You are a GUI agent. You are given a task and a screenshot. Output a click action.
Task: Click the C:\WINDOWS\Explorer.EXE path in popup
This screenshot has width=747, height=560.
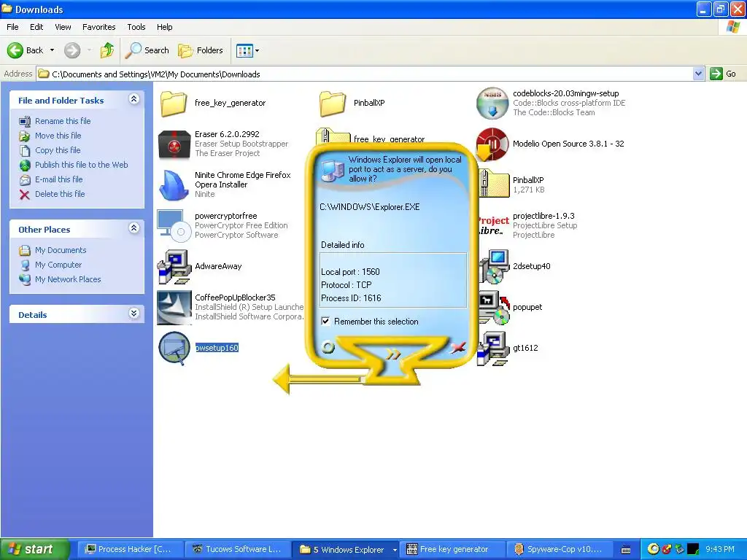370,207
